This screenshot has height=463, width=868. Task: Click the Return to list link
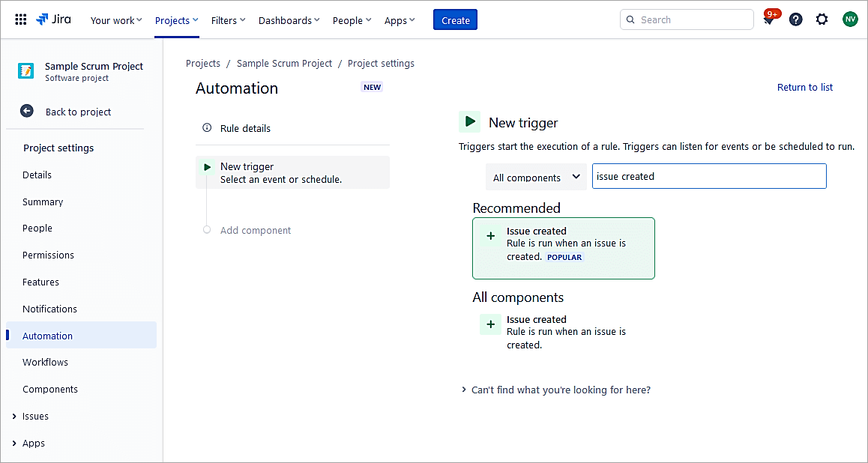point(804,88)
